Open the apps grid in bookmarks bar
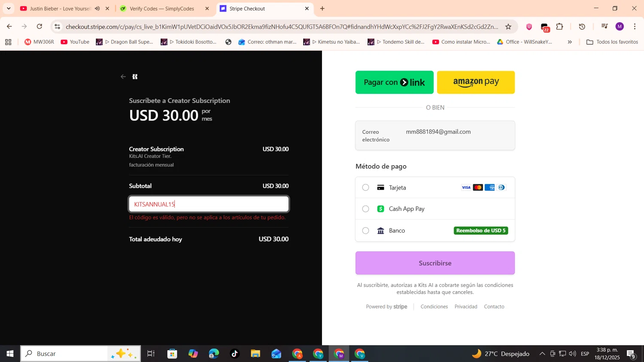The width and height of the screenshot is (644, 362). click(8, 42)
